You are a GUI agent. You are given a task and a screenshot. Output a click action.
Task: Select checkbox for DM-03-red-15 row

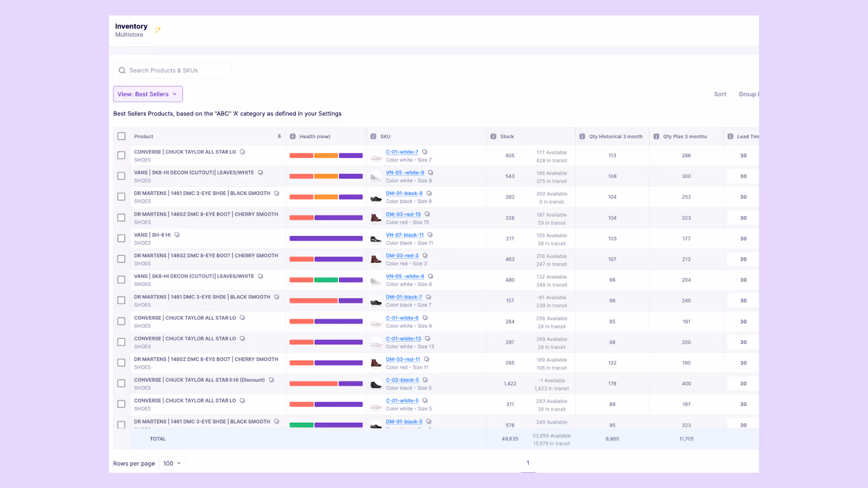tap(122, 217)
